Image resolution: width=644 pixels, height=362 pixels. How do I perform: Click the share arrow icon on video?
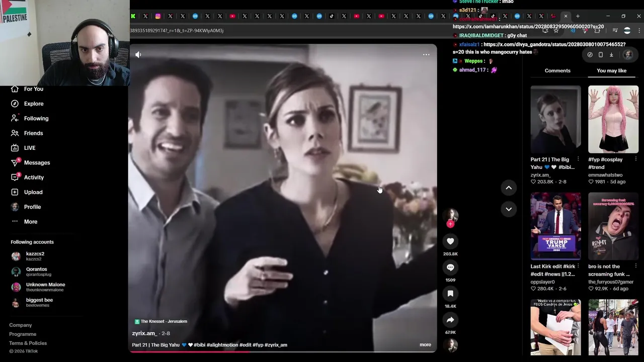[450, 320]
